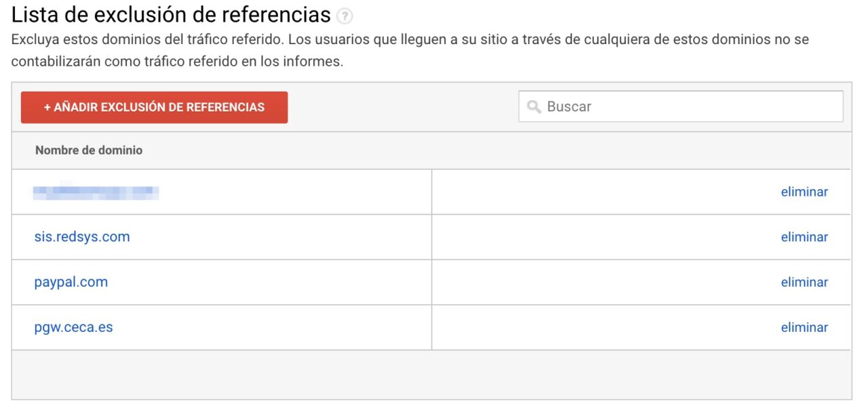868x420 pixels.
Task: Select the 'Nombre de dominio' column header
Action: [88, 150]
